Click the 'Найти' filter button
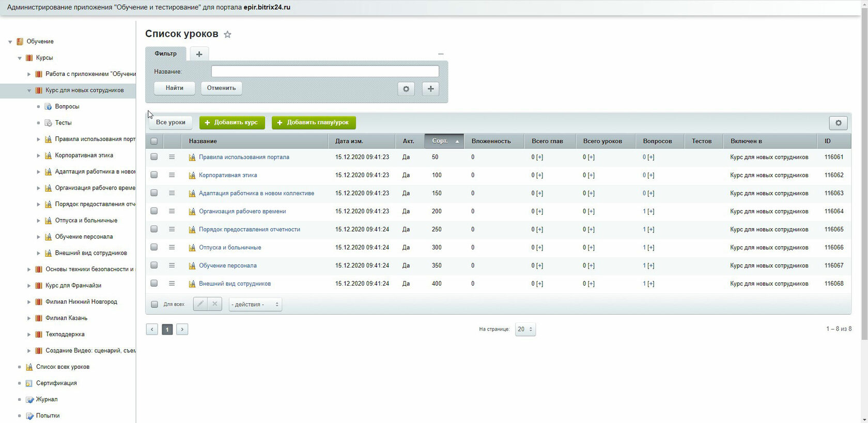This screenshot has height=423, width=868. [x=175, y=88]
